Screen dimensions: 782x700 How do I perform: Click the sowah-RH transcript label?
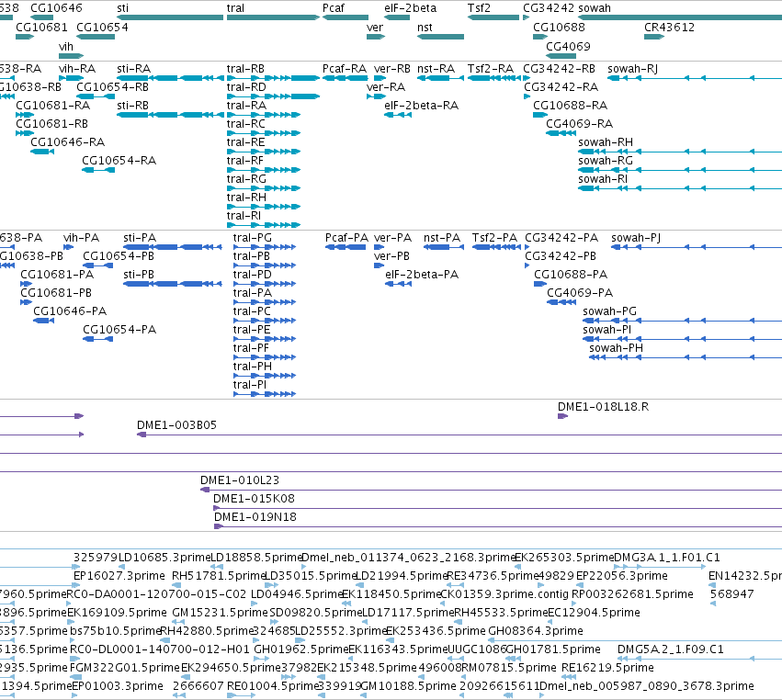pyautogui.click(x=606, y=142)
